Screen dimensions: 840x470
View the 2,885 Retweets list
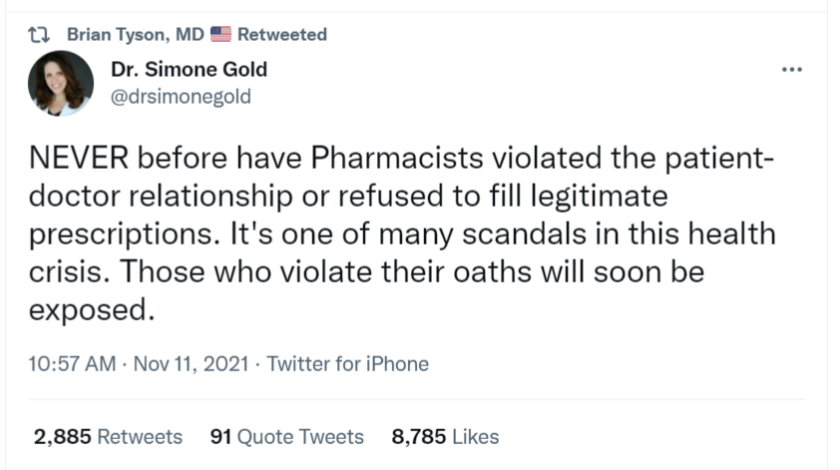coord(108,437)
